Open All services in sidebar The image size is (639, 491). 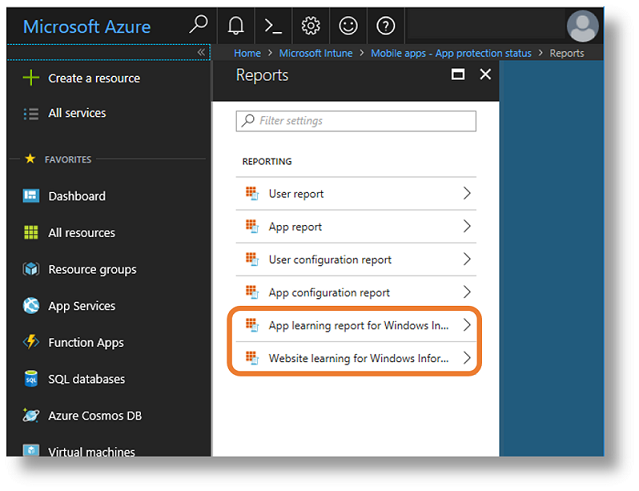[x=76, y=113]
